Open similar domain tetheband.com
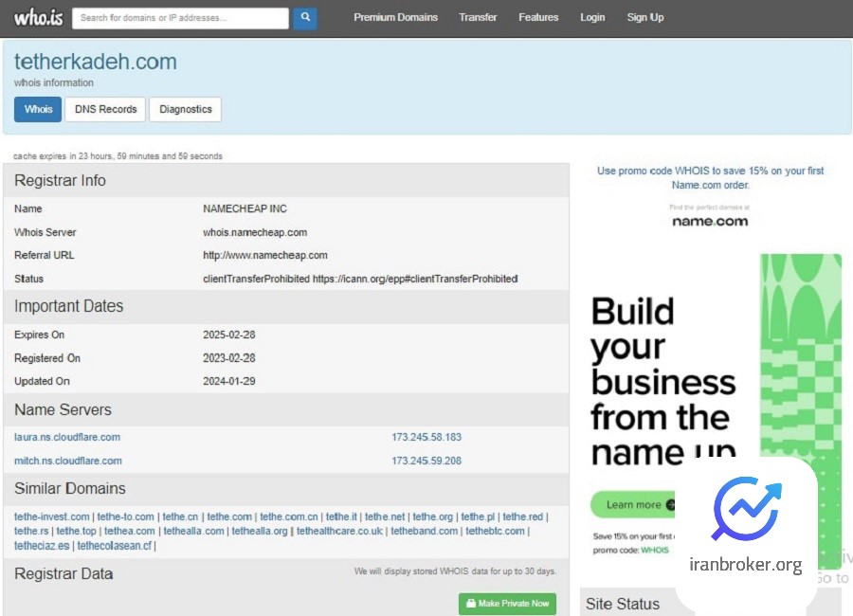The width and height of the screenshot is (853, 616). pyautogui.click(x=425, y=531)
